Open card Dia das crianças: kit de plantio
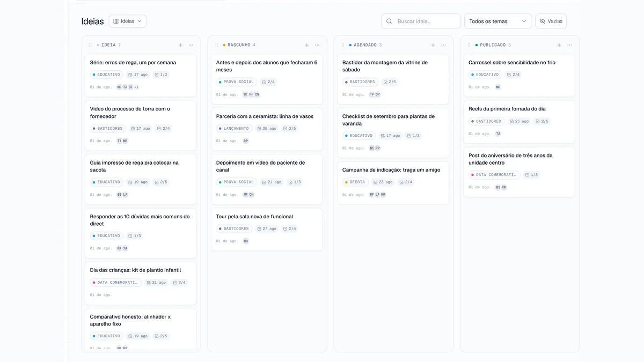This screenshot has height=362, width=644. [141, 283]
